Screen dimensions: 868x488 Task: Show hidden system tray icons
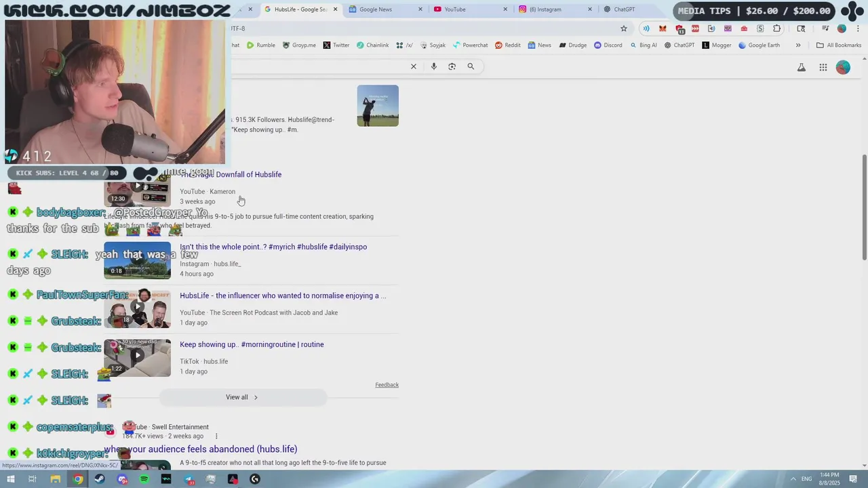coord(793,479)
